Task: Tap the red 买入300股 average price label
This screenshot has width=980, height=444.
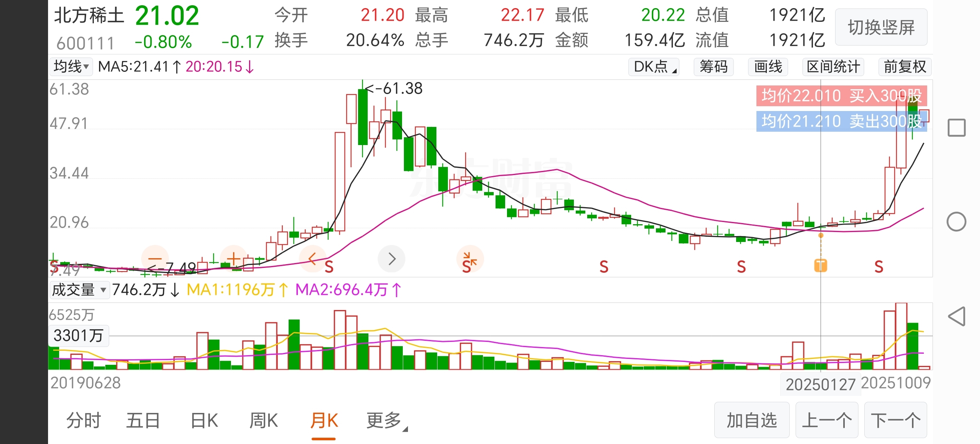Action: 841,95
